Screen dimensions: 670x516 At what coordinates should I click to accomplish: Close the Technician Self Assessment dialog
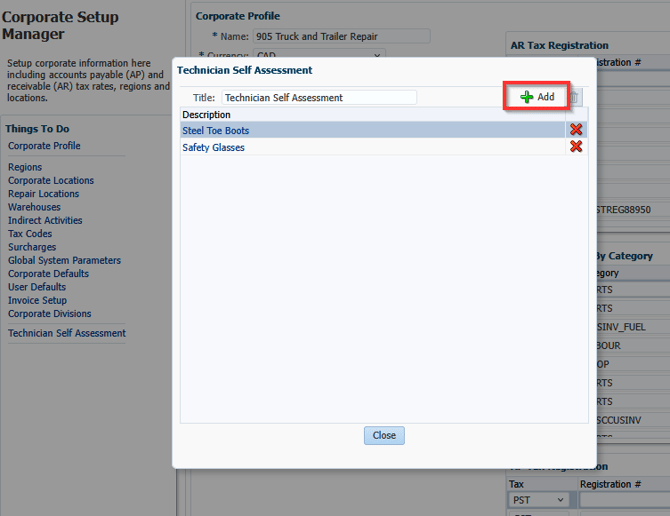pos(384,435)
